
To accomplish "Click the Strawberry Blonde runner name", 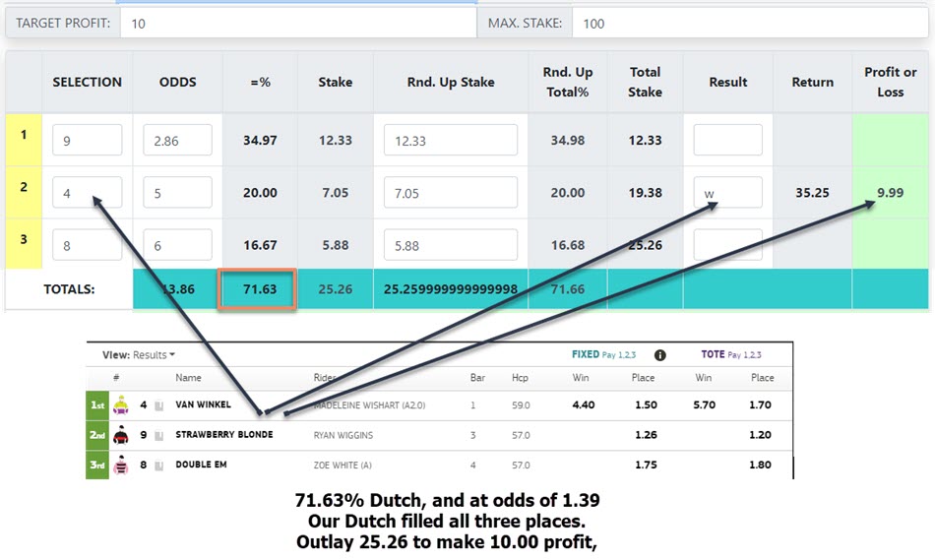I will (x=223, y=435).
